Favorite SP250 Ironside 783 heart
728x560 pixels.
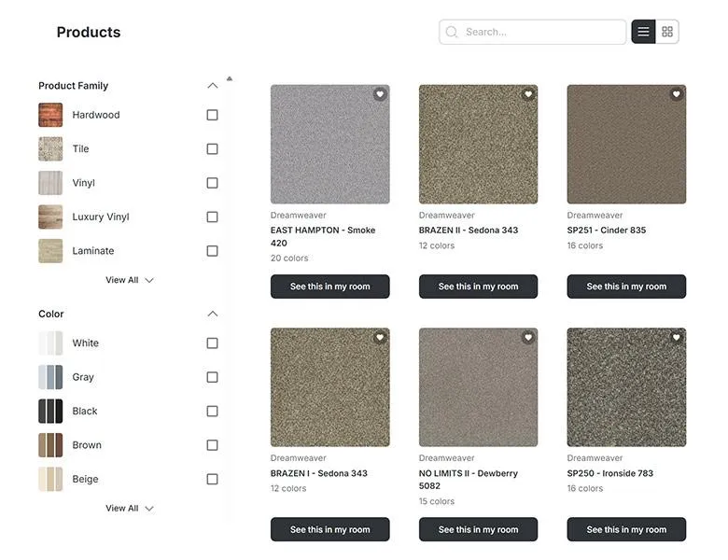click(676, 338)
